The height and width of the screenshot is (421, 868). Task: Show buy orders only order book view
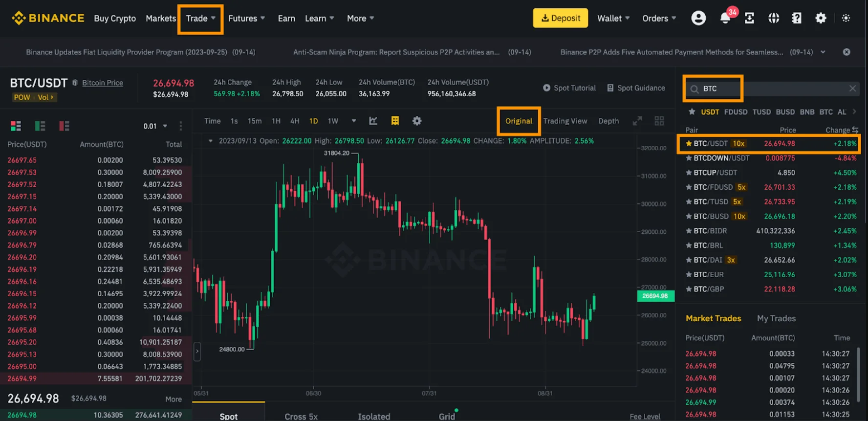(x=40, y=126)
